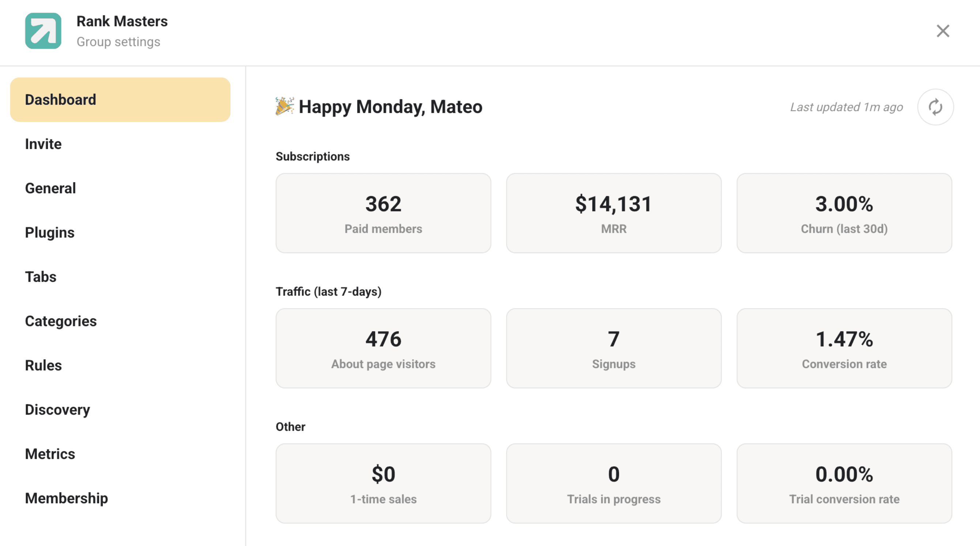The width and height of the screenshot is (980, 546).
Task: Click the party popper emoji
Action: pos(284,106)
